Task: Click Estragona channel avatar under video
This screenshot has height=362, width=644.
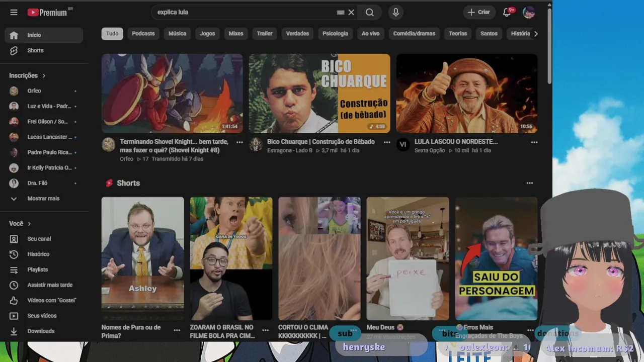Action: [256, 145]
